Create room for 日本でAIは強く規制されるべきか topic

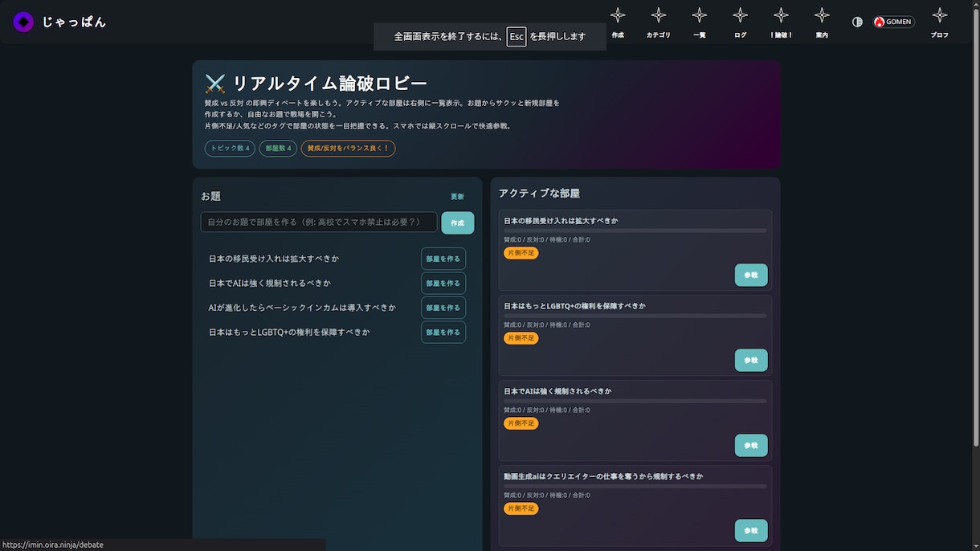443,284
